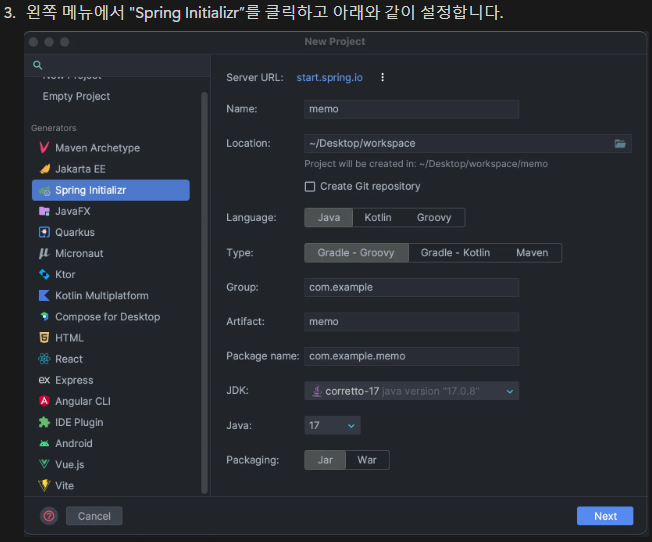The height and width of the screenshot is (542, 652).
Task: Select War packaging
Action: 367,460
